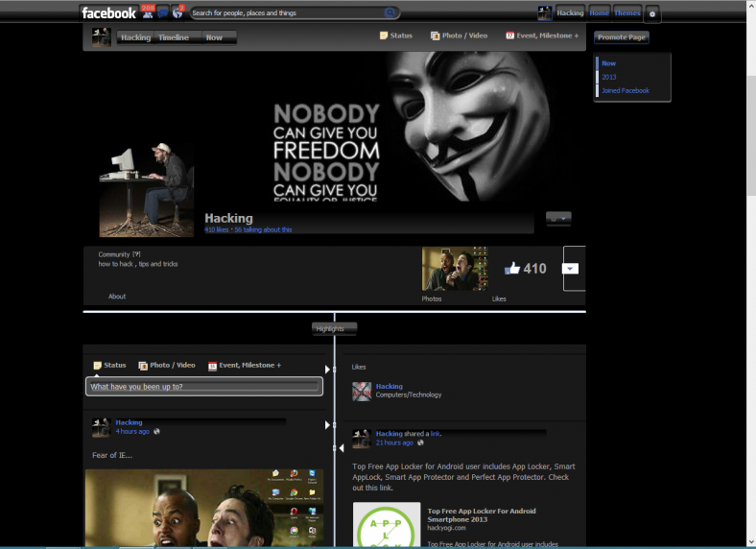Open the Themes link in top bar
This screenshot has height=549, width=756.
click(x=626, y=13)
